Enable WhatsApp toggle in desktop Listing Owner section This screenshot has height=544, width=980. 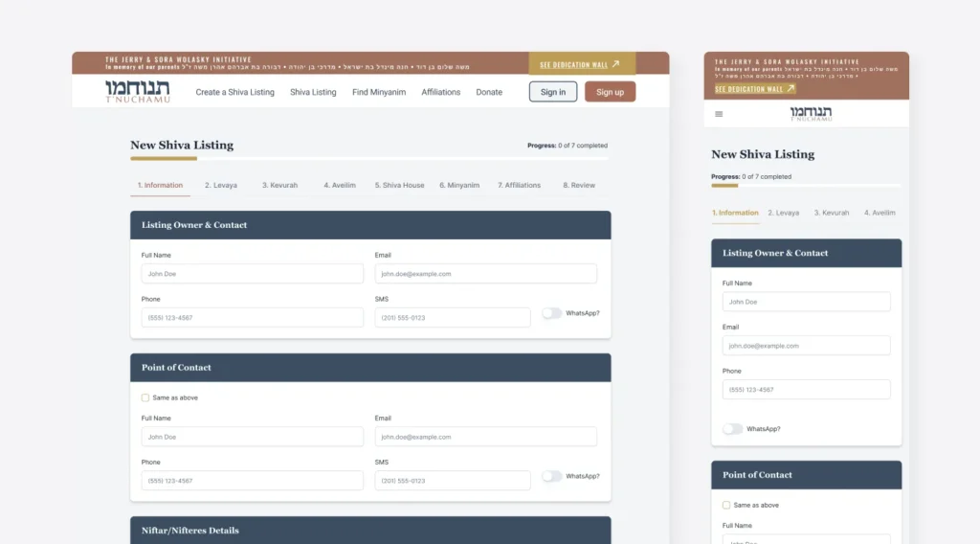click(x=552, y=313)
